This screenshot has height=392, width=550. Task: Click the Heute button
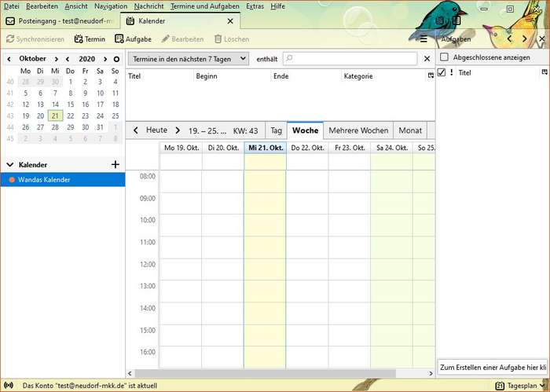[x=156, y=130]
